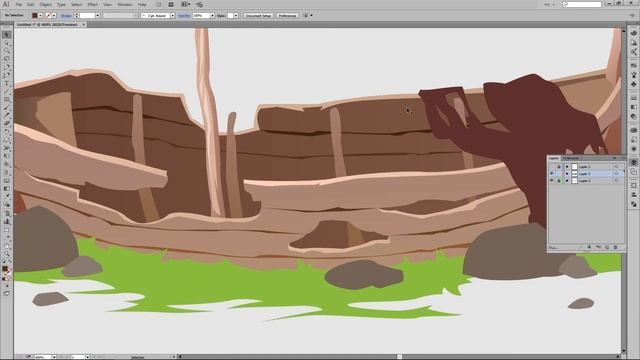Toggle lock column of highlighted layer
The image size is (640, 360).
[559, 174]
